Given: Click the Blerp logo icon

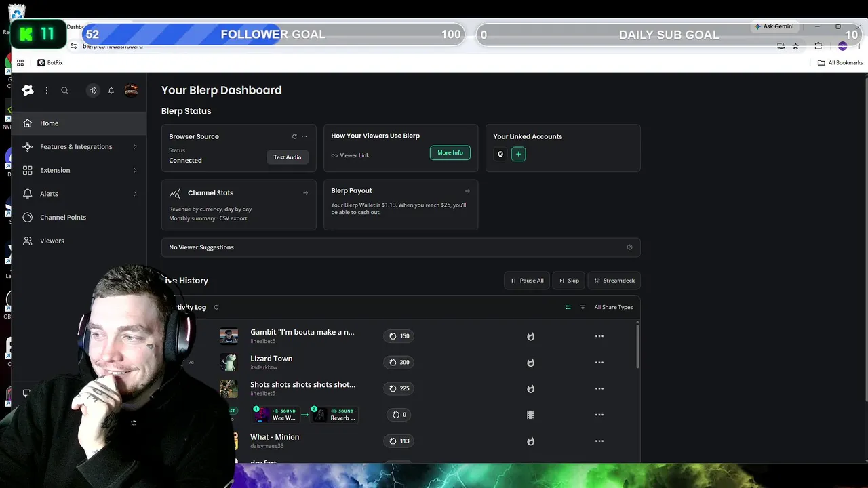Looking at the screenshot, I should (x=28, y=90).
